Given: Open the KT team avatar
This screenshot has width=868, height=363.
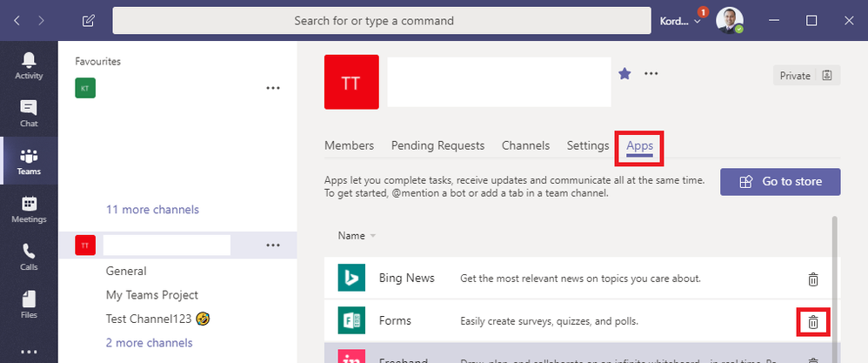Looking at the screenshot, I should [85, 88].
